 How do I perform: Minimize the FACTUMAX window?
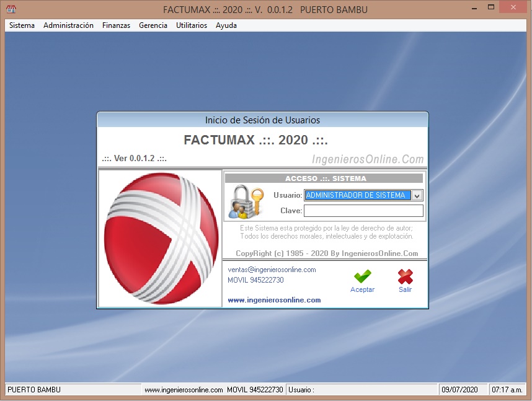tap(474, 8)
